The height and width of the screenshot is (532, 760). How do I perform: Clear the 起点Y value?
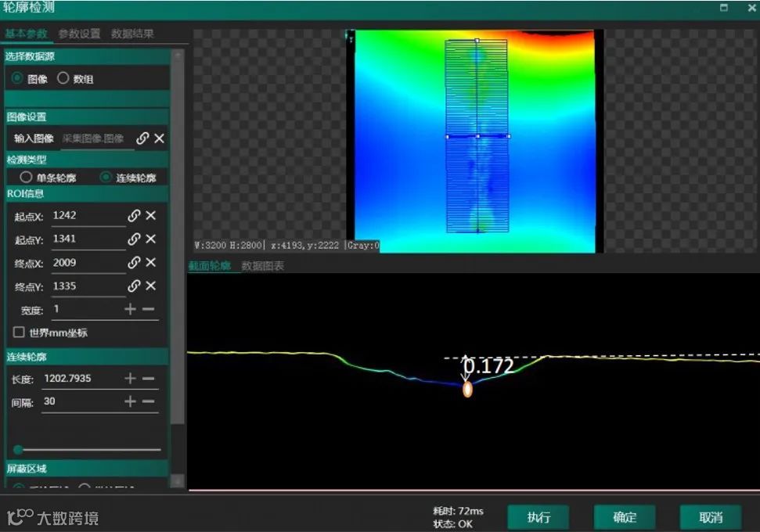151,239
